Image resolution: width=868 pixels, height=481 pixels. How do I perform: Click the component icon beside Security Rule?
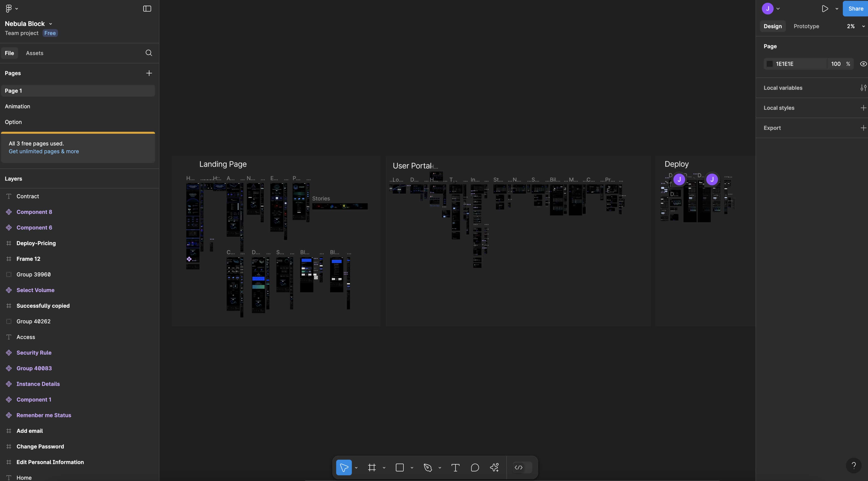tap(9, 353)
